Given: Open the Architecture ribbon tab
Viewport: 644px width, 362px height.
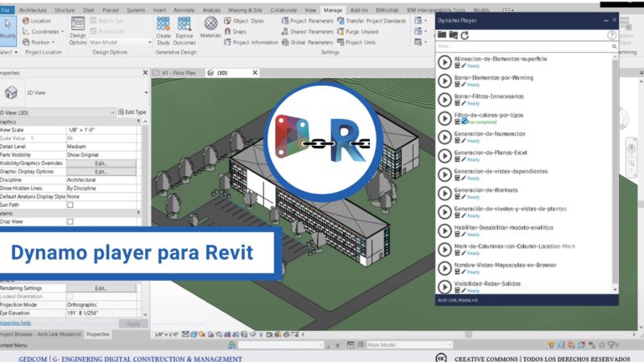Looking at the screenshot, I should tap(33, 10).
